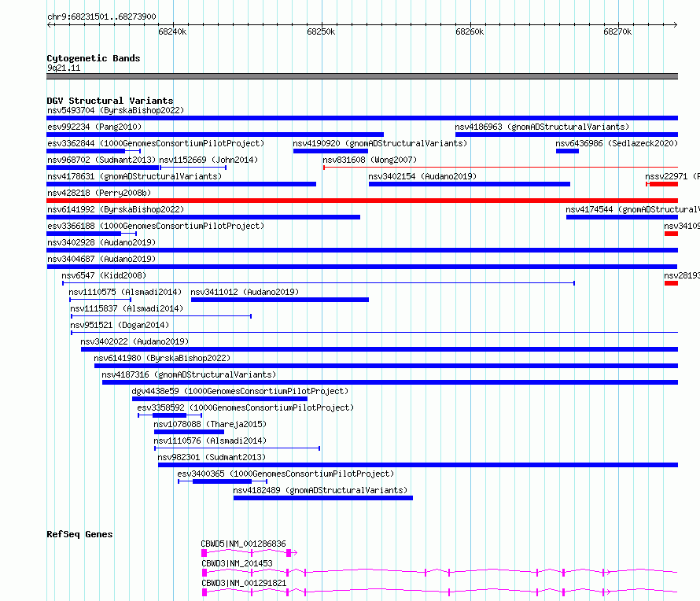Click the blue dgv4438e59 variant bar
This screenshot has height=601, width=700.
(219, 399)
